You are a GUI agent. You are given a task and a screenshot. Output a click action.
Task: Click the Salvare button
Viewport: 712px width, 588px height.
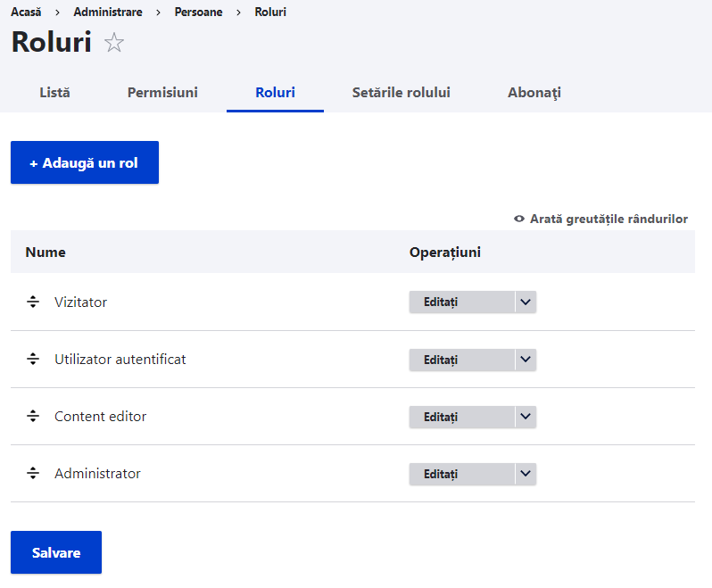coord(56,552)
